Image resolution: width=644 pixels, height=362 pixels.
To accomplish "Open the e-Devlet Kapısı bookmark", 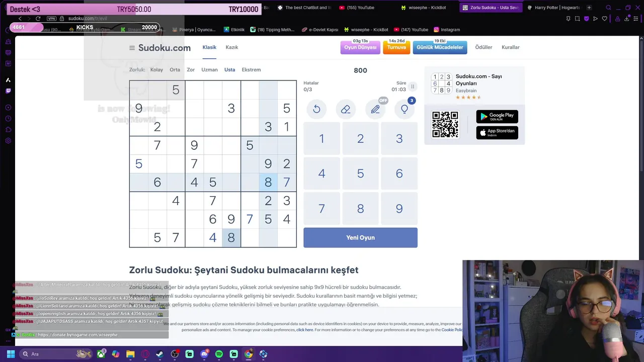I will pyautogui.click(x=320, y=30).
